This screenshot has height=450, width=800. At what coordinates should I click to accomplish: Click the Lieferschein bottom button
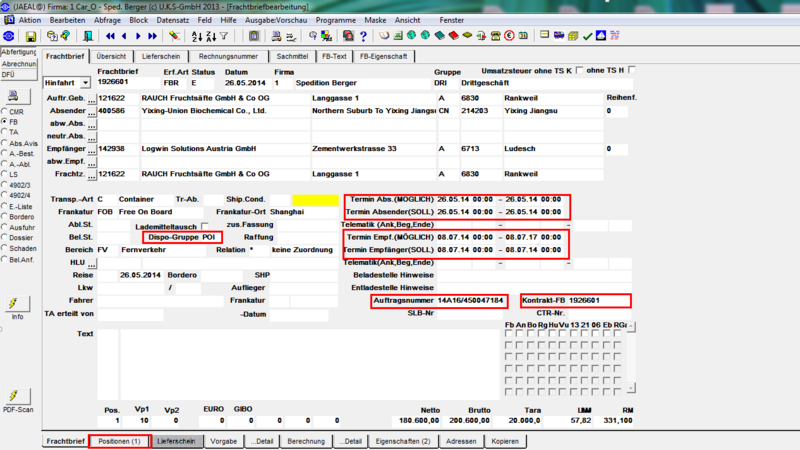click(x=177, y=441)
